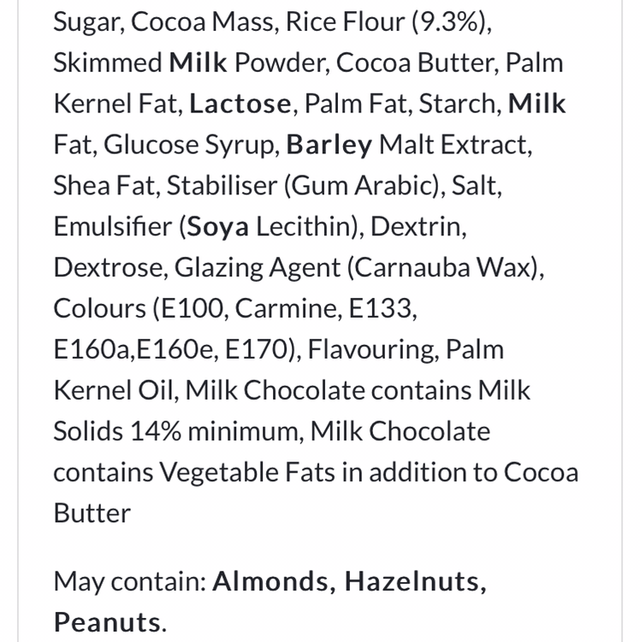Select the bold Hazelnuts allergen

pos(415,581)
